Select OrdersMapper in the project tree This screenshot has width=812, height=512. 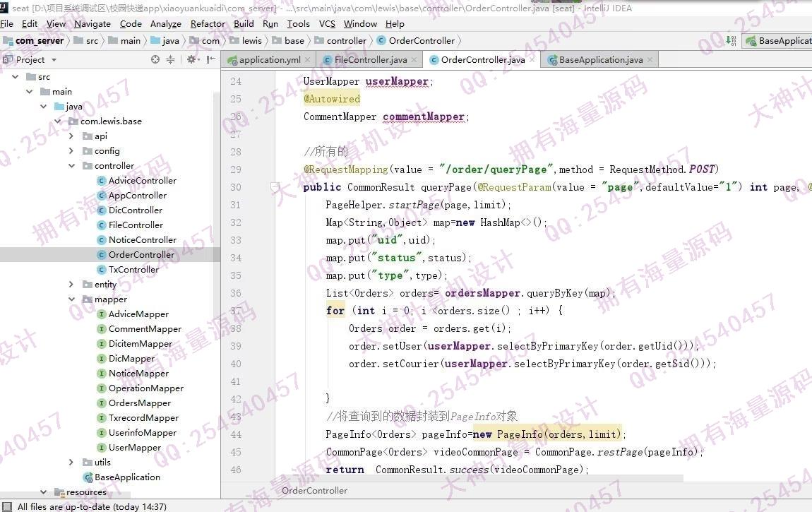click(x=139, y=403)
